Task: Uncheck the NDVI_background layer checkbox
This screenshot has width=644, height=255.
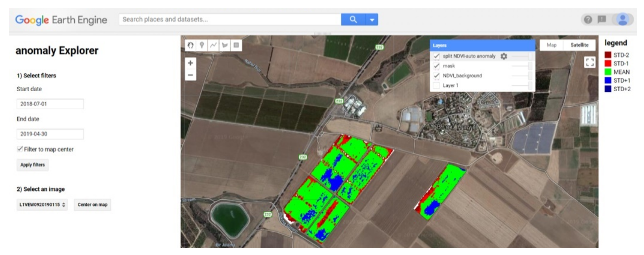Action: [437, 76]
